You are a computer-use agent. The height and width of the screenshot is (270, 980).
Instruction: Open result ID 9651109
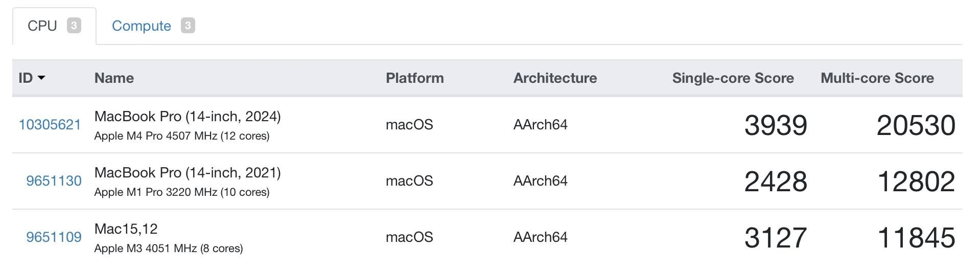click(x=54, y=237)
